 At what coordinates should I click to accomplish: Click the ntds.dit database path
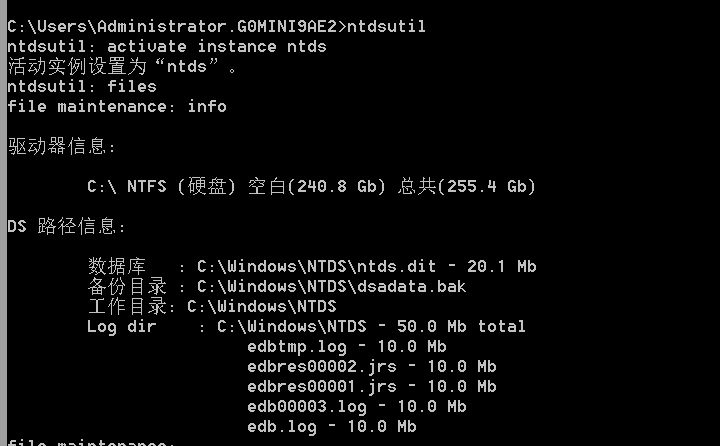366,266
